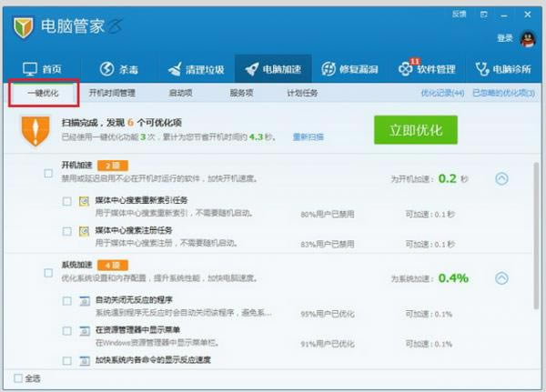The image size is (546, 392).
Task: Tick the 系统加速 group checkbox
Action: [x=48, y=271]
